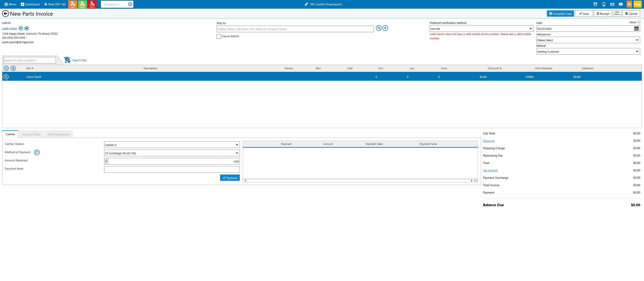Viewport: 644px width, 281px height.
Task: Click the payments grid horizontal scrollbar
Action: 358,181
